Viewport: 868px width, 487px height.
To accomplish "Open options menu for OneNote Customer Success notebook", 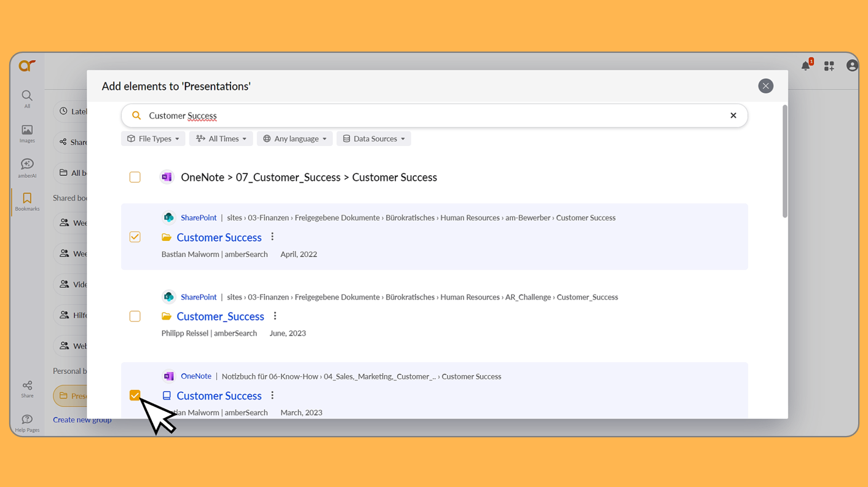I will [272, 395].
